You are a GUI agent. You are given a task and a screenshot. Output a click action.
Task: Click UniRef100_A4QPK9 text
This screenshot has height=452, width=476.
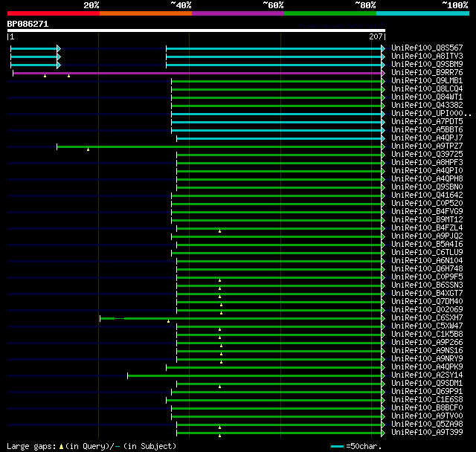tap(427, 367)
